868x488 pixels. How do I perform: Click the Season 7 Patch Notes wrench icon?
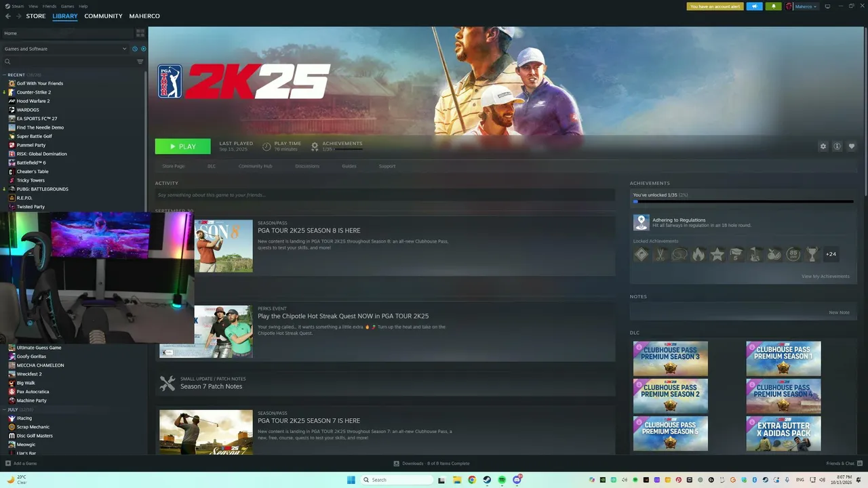[167, 383]
